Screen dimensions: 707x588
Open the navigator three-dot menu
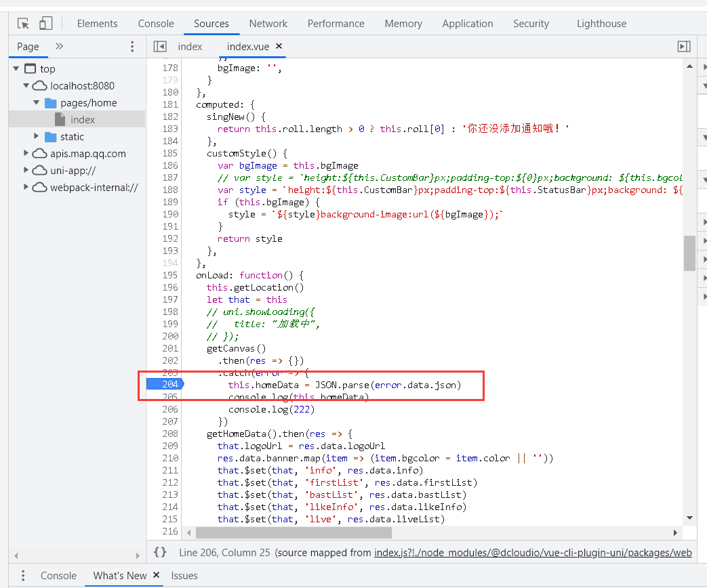tap(132, 47)
